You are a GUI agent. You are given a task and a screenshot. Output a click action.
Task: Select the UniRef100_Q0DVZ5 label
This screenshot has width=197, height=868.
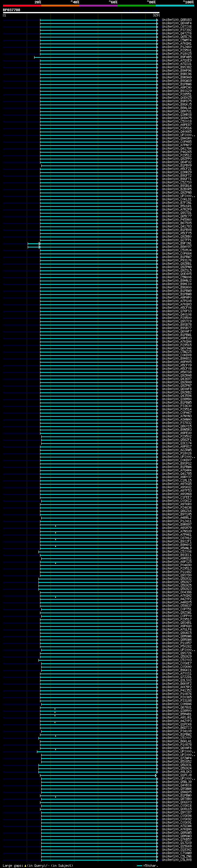[177, 98]
